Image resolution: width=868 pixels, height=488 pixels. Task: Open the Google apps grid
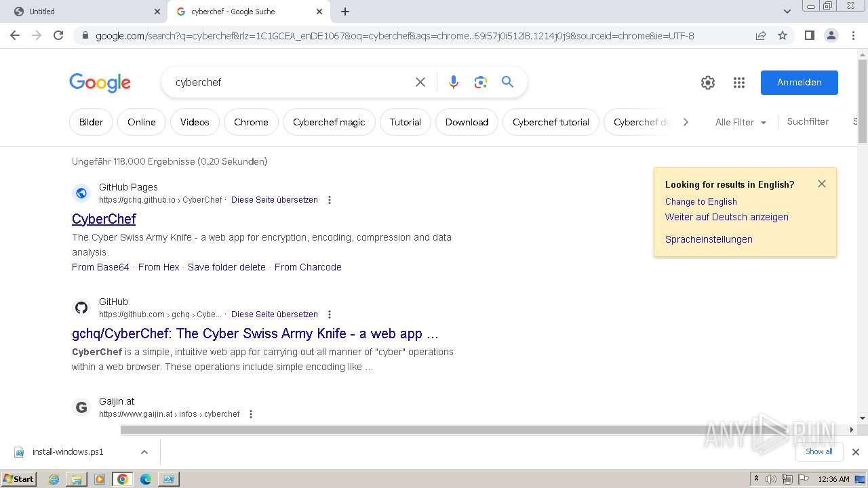pyautogui.click(x=739, y=83)
